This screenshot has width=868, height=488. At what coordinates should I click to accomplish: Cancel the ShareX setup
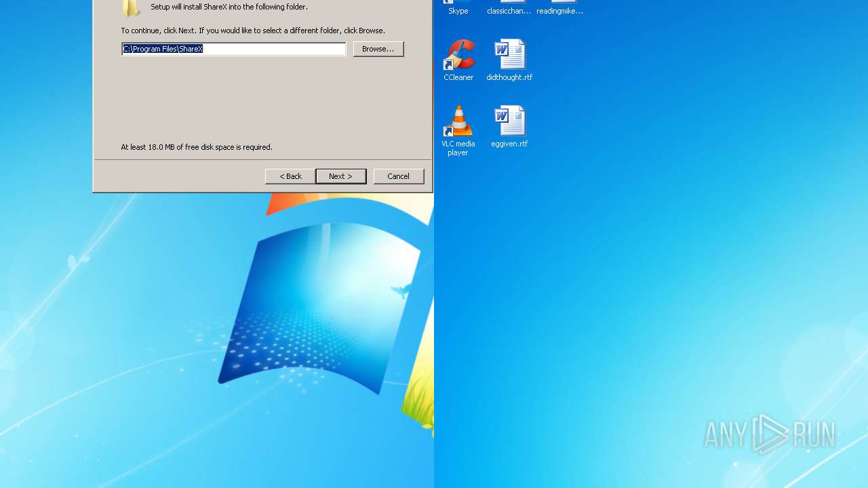[398, 176]
